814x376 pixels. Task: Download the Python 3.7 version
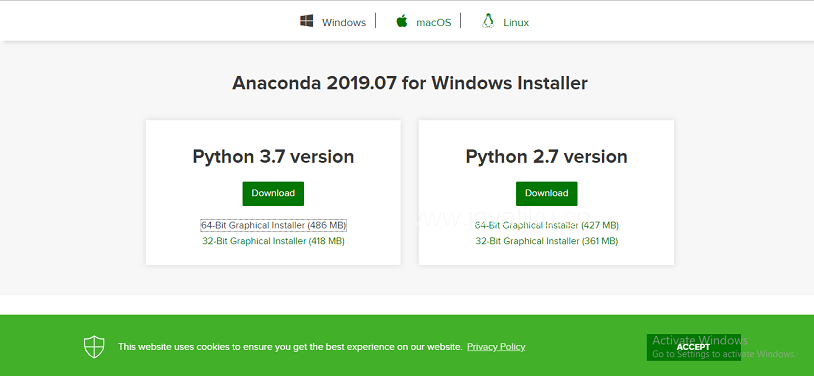pyautogui.click(x=273, y=193)
